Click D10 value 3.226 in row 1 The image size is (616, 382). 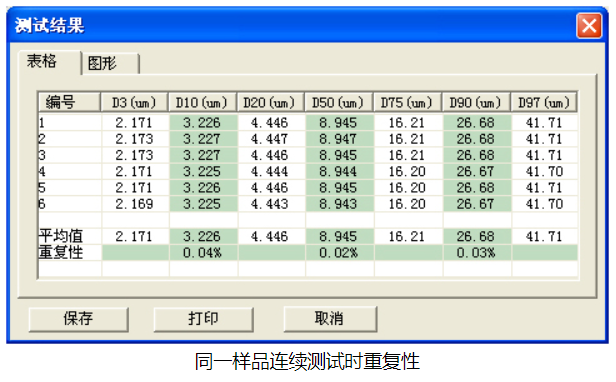click(x=202, y=123)
